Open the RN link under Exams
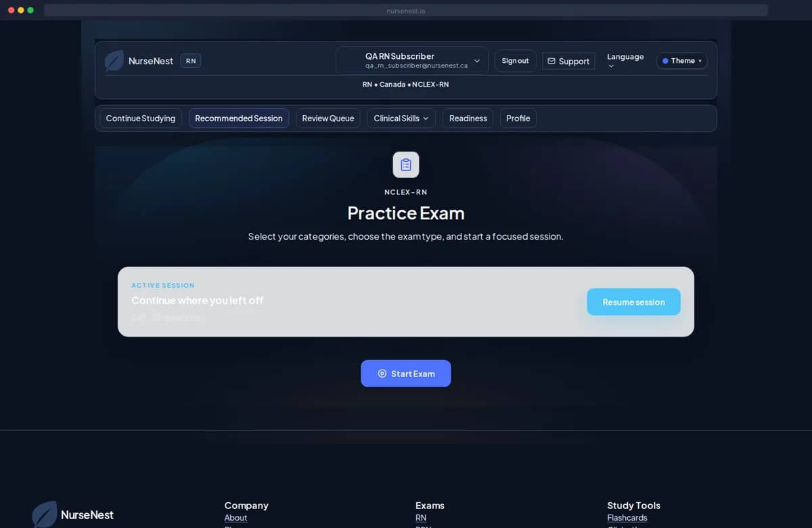 pos(421,518)
